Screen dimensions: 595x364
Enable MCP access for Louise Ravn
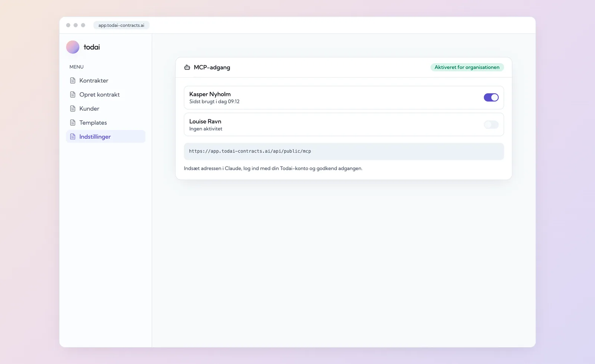point(491,124)
